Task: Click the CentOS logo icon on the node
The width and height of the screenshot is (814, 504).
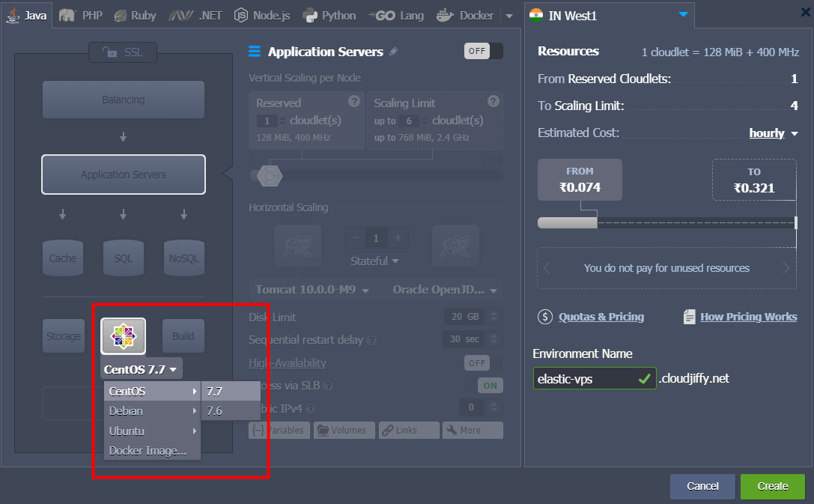Action: (x=123, y=336)
